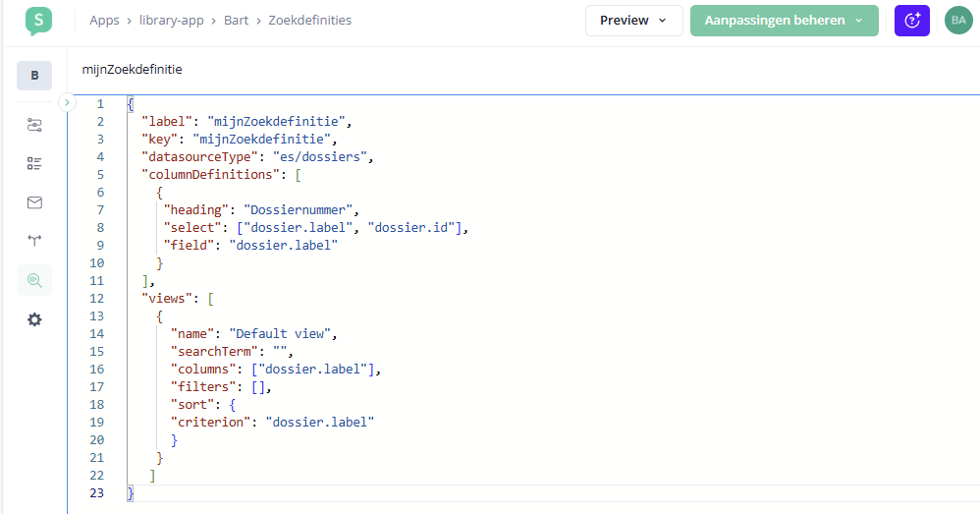
Task: Open the settings gear in sidebar
Action: 34,319
